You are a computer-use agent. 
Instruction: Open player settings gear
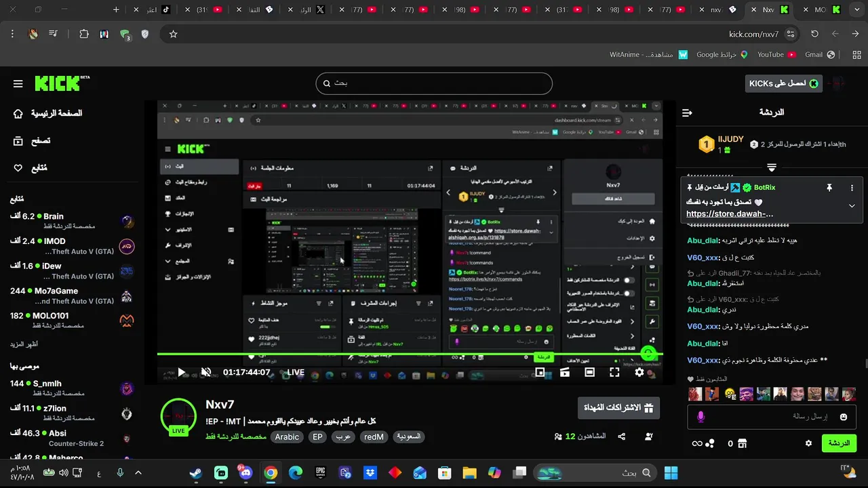pyautogui.click(x=639, y=372)
